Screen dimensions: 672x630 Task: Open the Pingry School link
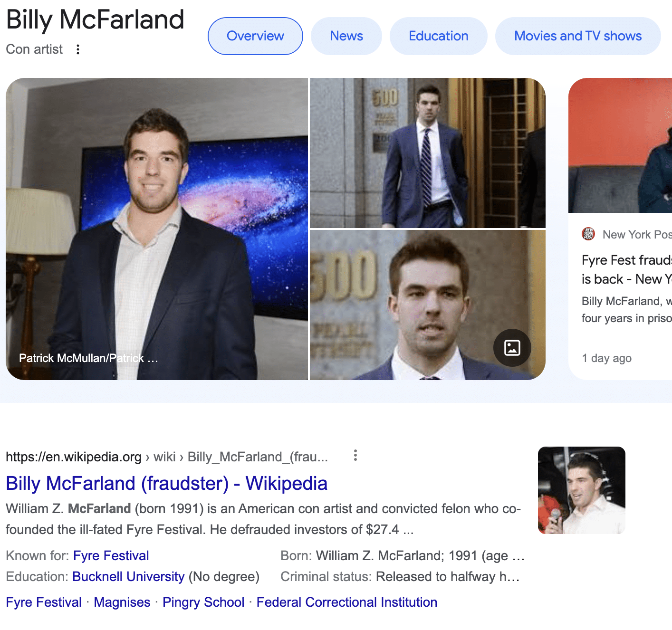pyautogui.click(x=203, y=602)
